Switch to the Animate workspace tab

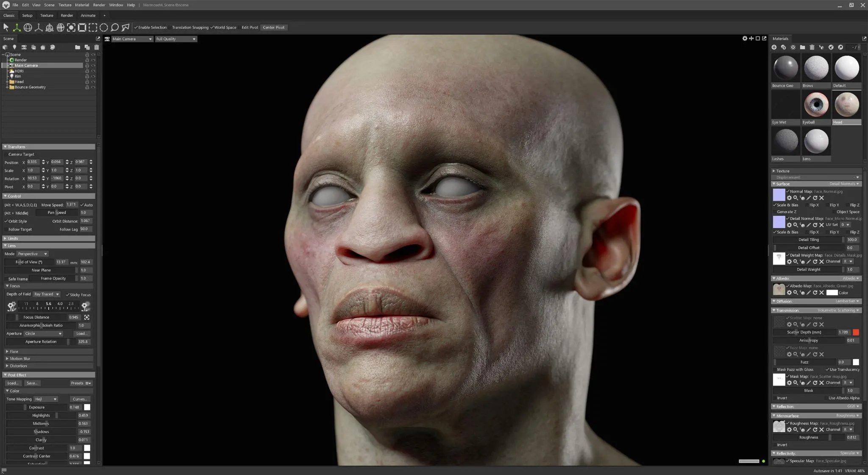pyautogui.click(x=88, y=15)
